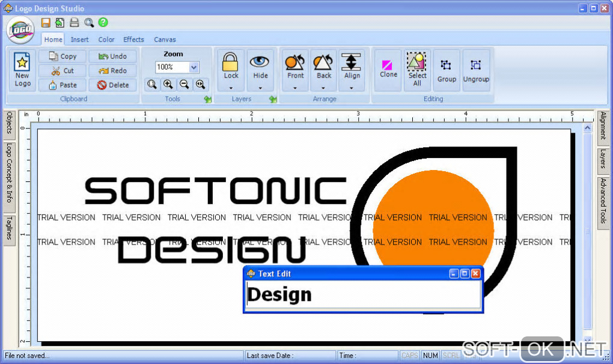Open the Advanced Tools side tab
Screen dimensions: 613x364
pyautogui.click(x=603, y=204)
